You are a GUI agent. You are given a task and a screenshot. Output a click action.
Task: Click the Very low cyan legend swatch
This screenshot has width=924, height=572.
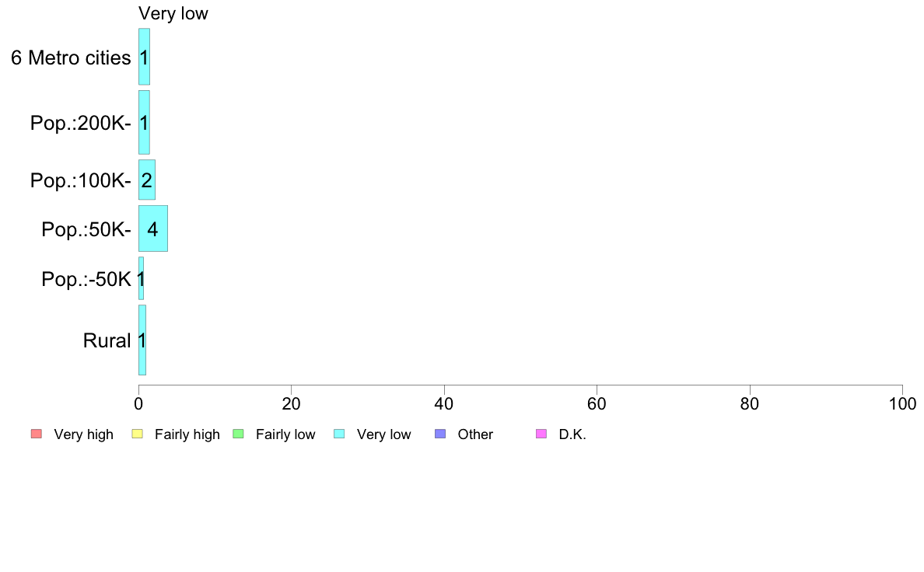point(339,434)
